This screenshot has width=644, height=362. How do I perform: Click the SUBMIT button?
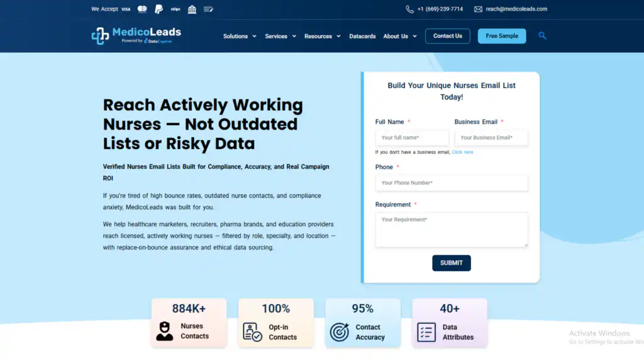click(x=452, y=263)
